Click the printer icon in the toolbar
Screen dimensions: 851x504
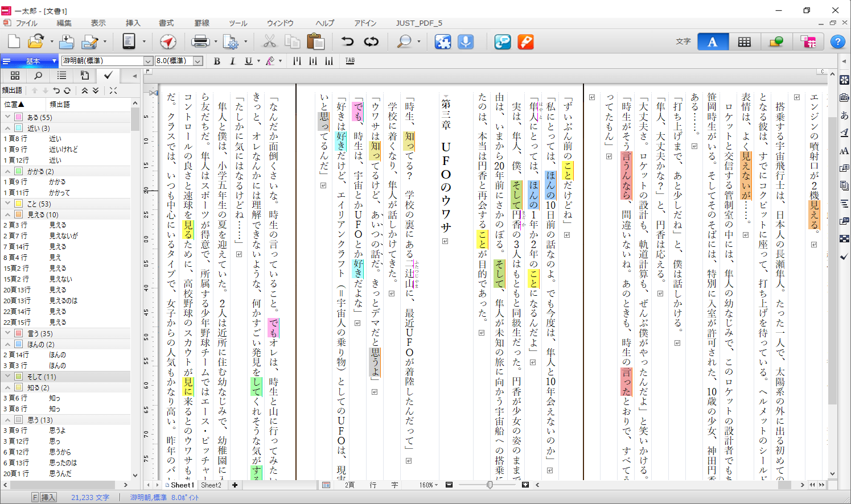[x=200, y=42]
